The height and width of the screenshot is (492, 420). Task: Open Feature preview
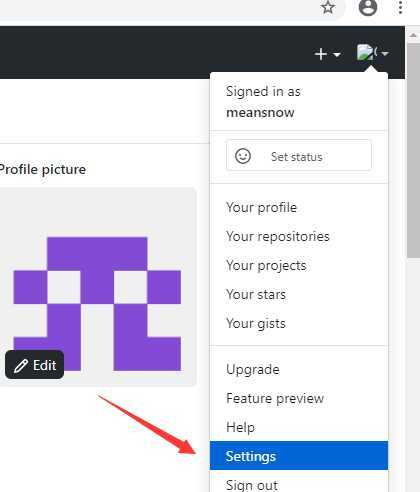tap(275, 398)
